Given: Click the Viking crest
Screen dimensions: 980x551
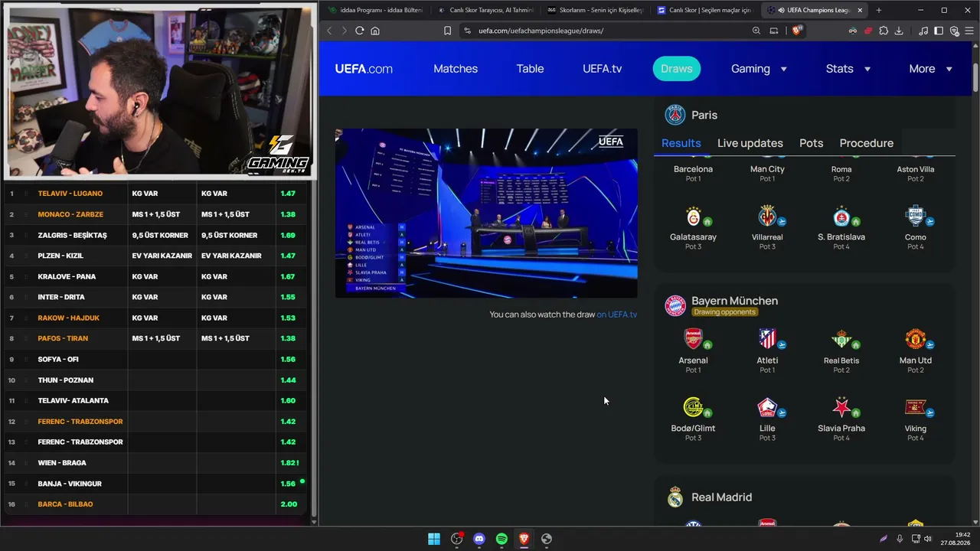Looking at the screenshot, I should [x=916, y=406].
